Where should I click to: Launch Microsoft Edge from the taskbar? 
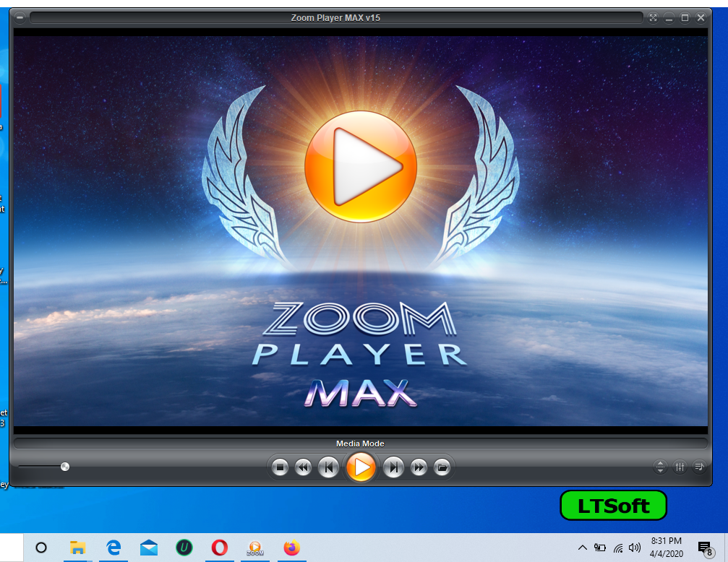point(114,548)
